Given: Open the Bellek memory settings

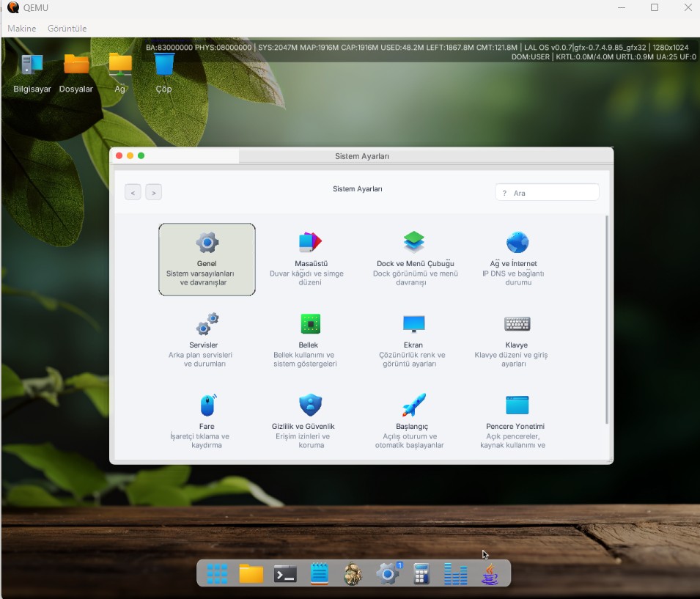Looking at the screenshot, I should point(309,340).
